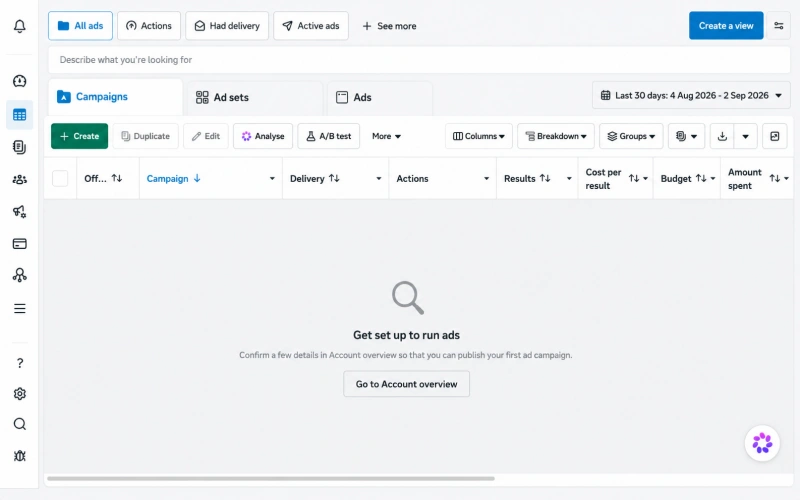Click the calendar icon in date range
Viewport: 800px width, 500px height.
coord(605,95)
